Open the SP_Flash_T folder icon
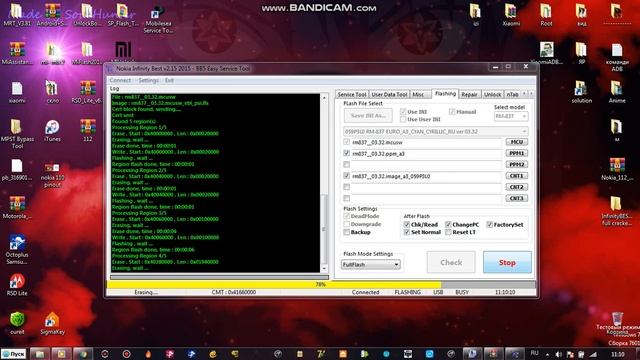The height and width of the screenshot is (360, 640). [x=123, y=15]
